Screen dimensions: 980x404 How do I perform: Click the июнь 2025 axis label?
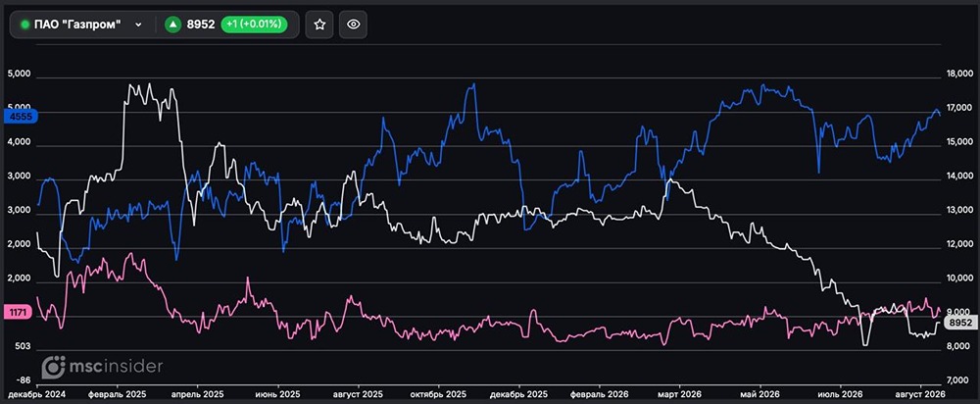(277, 394)
